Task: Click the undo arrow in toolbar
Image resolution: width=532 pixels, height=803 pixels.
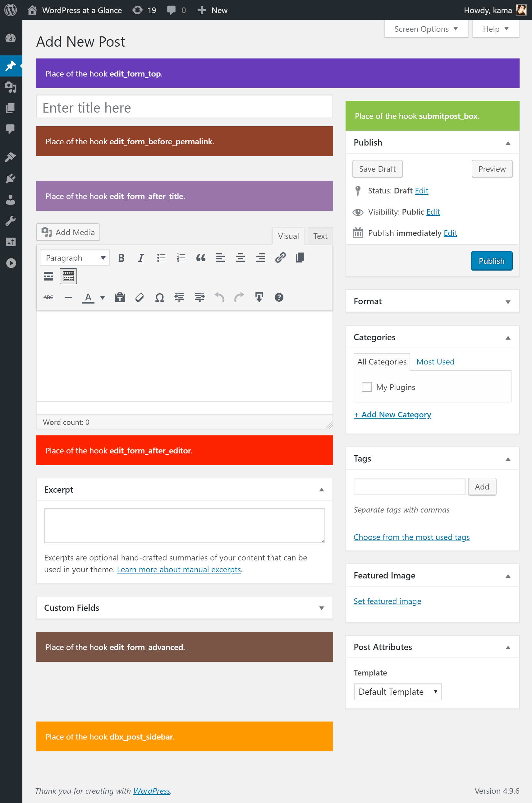Action: point(219,297)
